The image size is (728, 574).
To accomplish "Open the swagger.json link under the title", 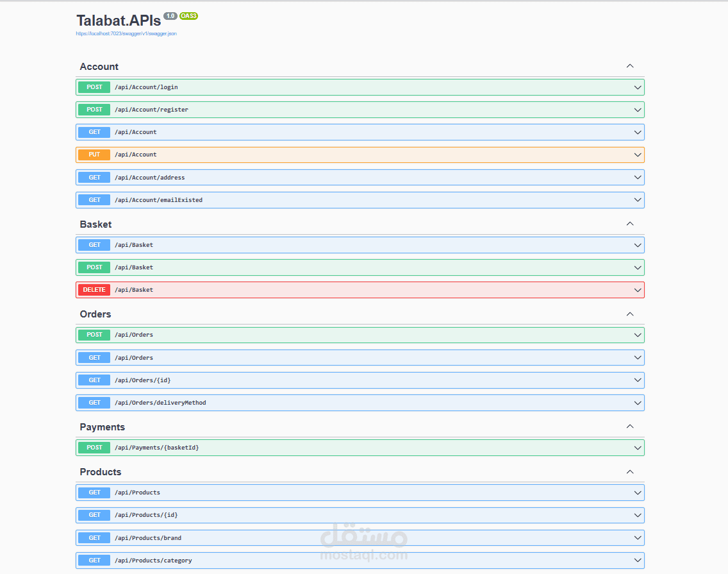I will [126, 33].
